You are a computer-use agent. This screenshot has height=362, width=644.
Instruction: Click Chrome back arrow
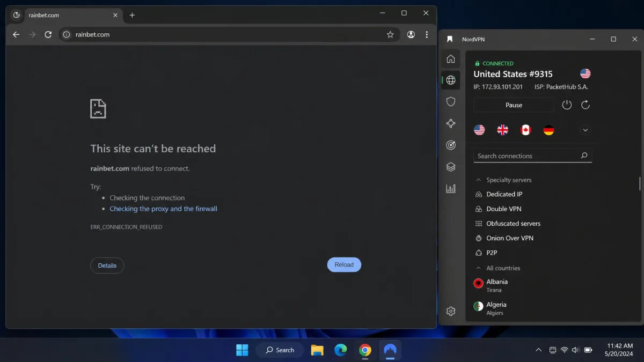coord(16,34)
